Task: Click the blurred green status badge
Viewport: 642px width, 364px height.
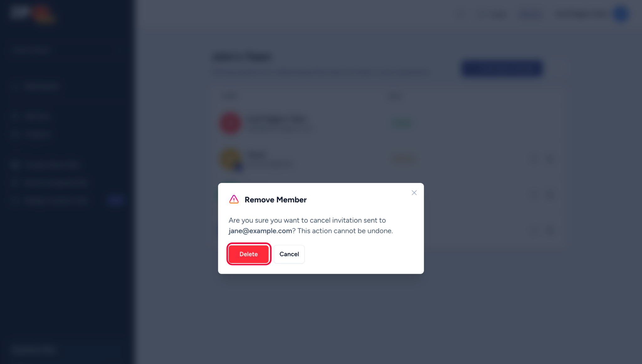Action: (402, 123)
